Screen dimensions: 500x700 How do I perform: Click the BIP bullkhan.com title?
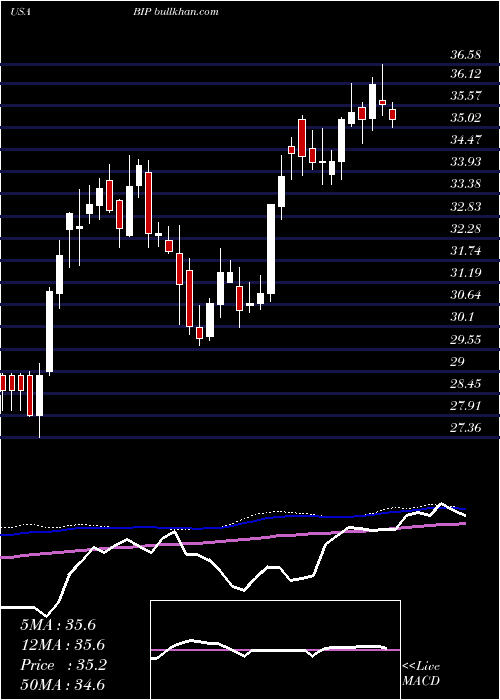(x=175, y=12)
